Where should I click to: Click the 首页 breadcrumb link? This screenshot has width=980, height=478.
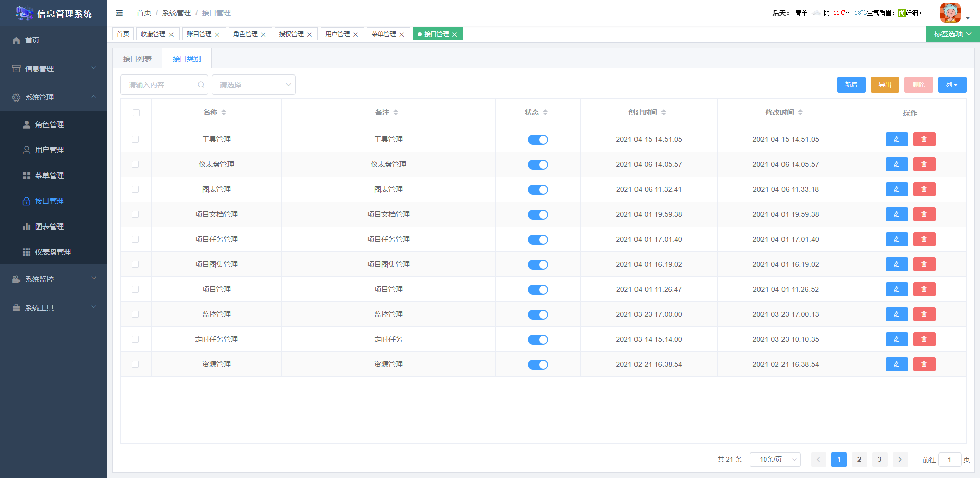click(x=144, y=13)
